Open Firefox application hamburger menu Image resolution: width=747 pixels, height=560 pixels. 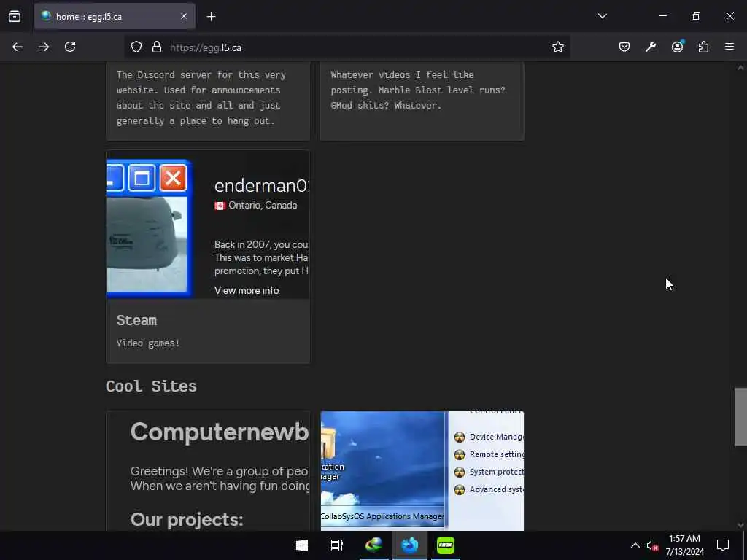(729, 47)
